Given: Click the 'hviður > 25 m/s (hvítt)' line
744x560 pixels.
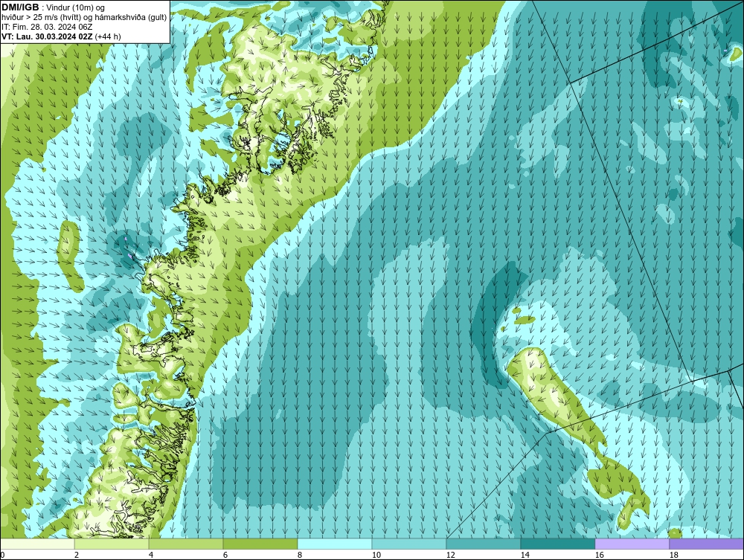Looking at the screenshot, I should click(x=84, y=17).
